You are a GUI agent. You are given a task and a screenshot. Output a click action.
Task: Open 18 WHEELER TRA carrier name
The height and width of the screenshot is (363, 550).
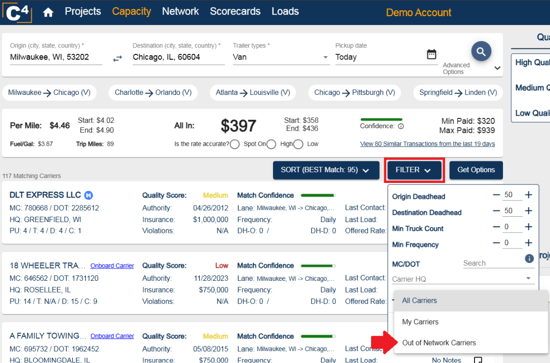47,265
